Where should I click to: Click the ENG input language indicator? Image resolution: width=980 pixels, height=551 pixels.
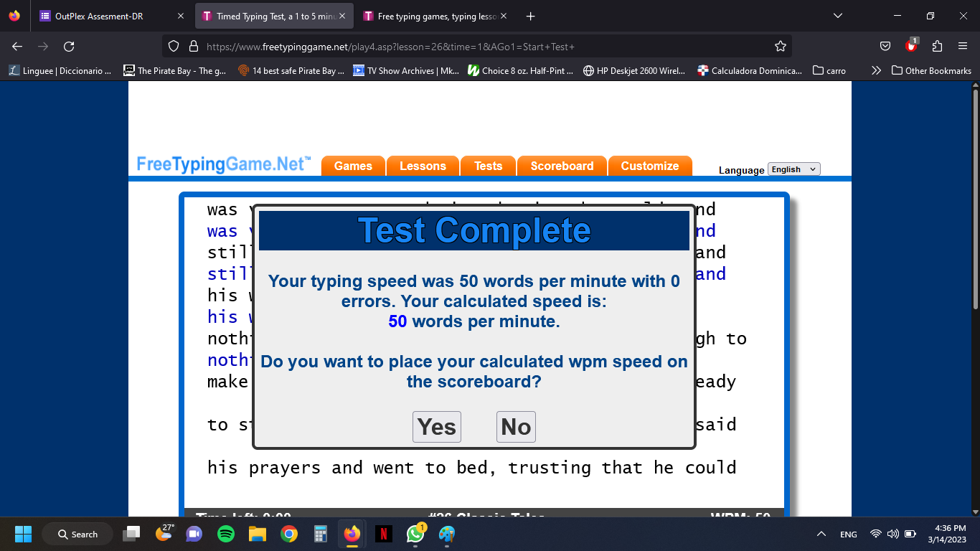(848, 534)
